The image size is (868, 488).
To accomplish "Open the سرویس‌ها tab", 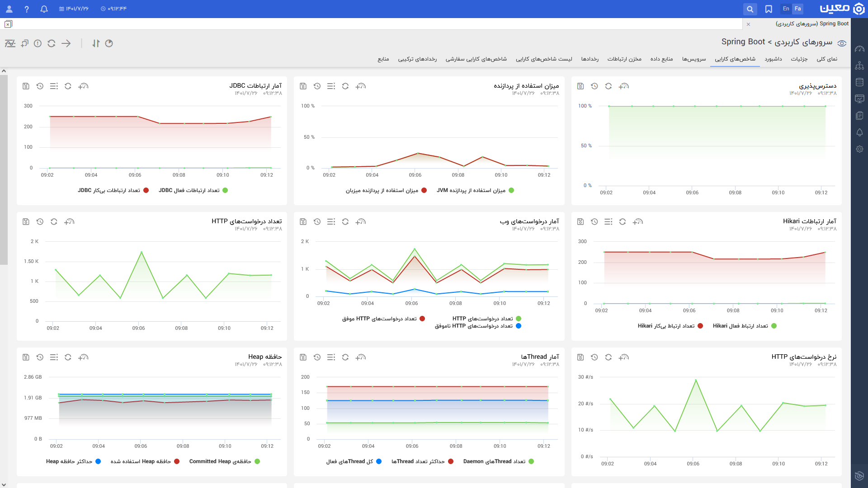I will click(x=694, y=59).
